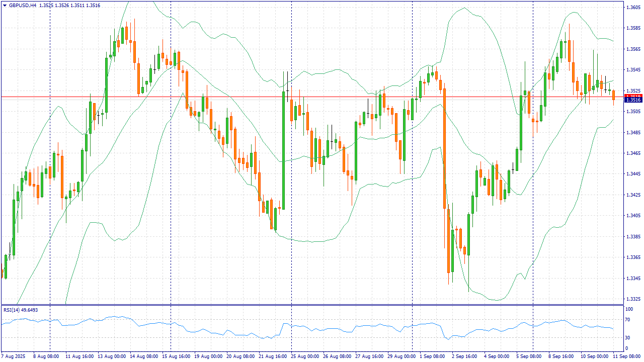Click the dropdown triangle beside GBPUSD,H4
Viewport: 644px width, 362px height.
[5, 5]
